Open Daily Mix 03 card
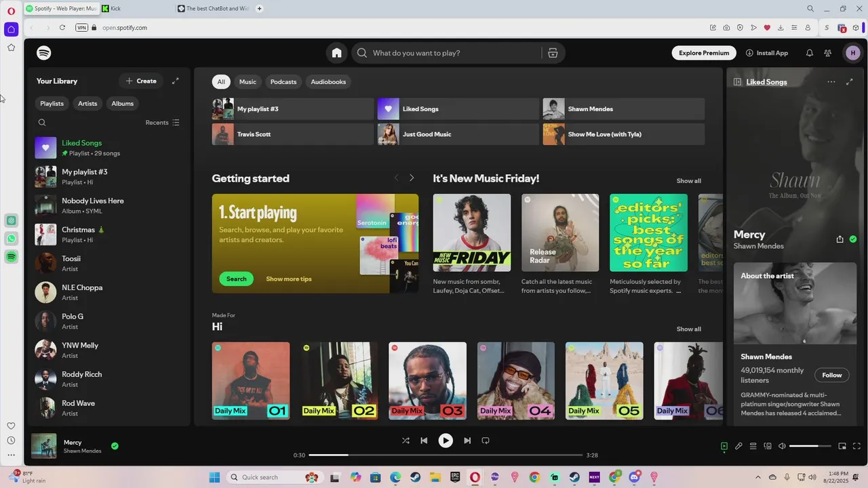Screen dimensions: 868x488 pos(427,381)
